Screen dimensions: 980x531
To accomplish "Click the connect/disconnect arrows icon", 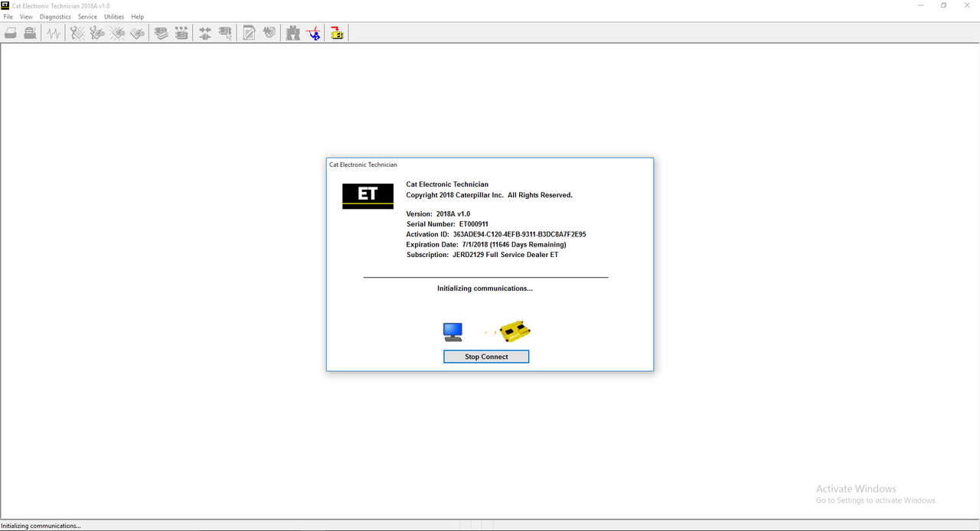I will pos(205,33).
